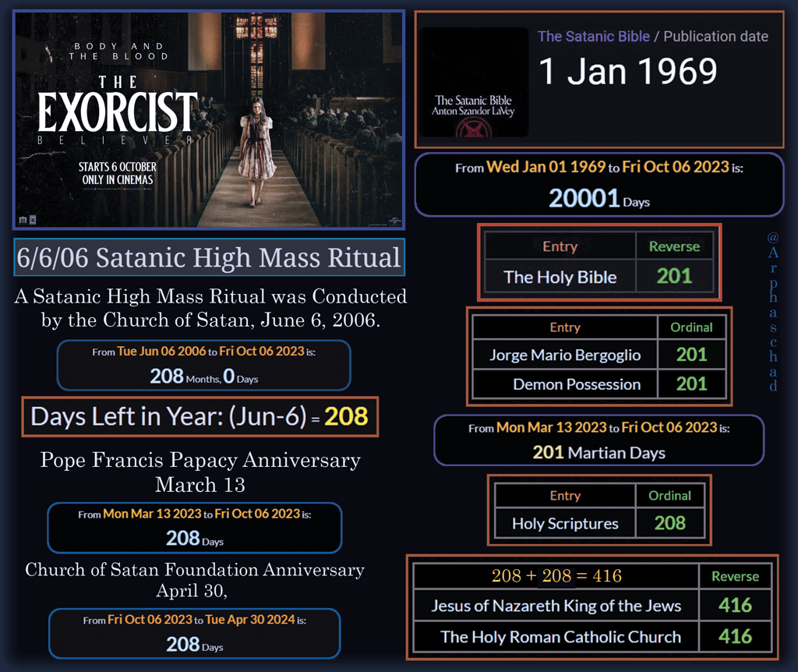The width and height of the screenshot is (798, 672).
Task: Click 416 beside Jesus of Nazareth row
Action: point(736,606)
